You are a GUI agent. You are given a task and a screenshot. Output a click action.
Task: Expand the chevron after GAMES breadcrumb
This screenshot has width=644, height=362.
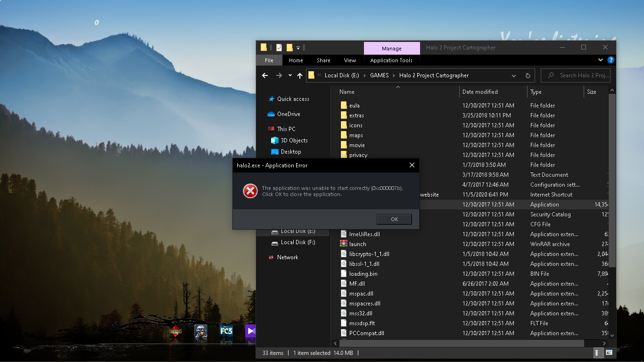pyautogui.click(x=394, y=75)
